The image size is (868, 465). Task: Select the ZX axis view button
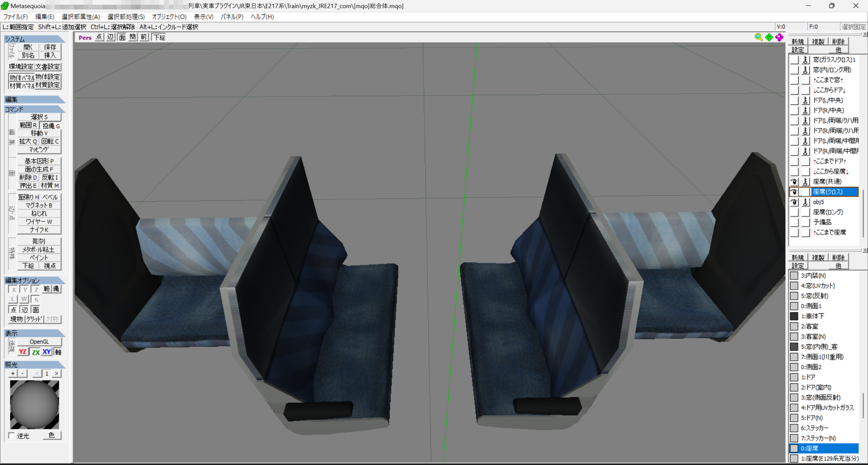click(36, 352)
